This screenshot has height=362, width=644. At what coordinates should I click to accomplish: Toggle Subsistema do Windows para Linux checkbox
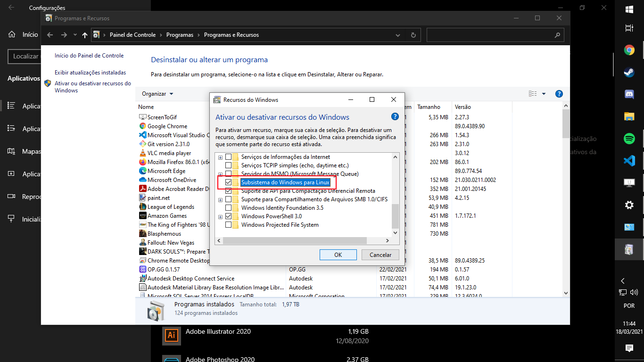tap(228, 182)
